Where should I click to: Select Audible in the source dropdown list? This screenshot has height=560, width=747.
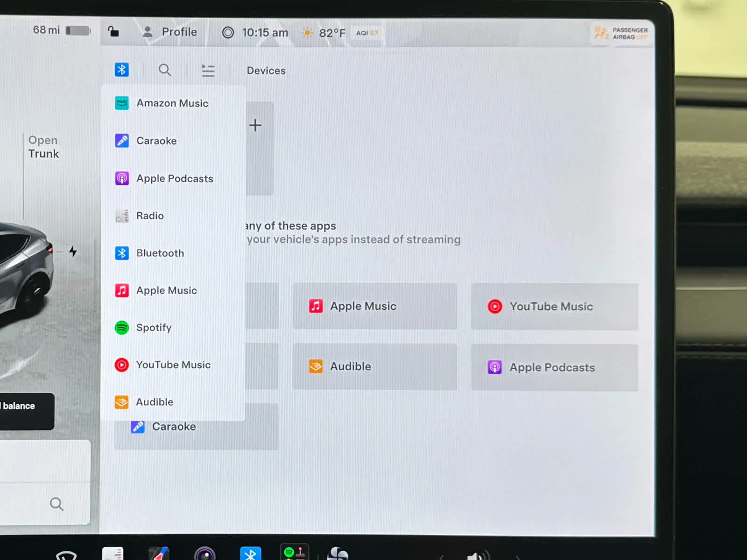pyautogui.click(x=173, y=402)
